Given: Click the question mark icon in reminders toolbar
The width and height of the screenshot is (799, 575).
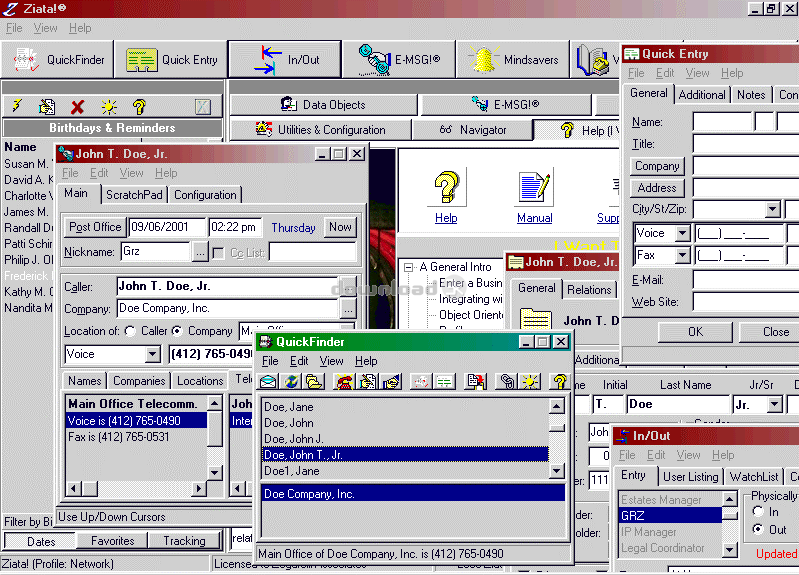Looking at the screenshot, I should (x=139, y=107).
